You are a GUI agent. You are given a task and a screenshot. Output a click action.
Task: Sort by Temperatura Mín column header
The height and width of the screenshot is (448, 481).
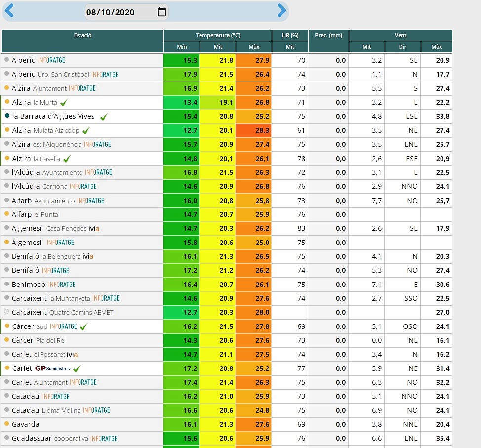pyautogui.click(x=182, y=47)
